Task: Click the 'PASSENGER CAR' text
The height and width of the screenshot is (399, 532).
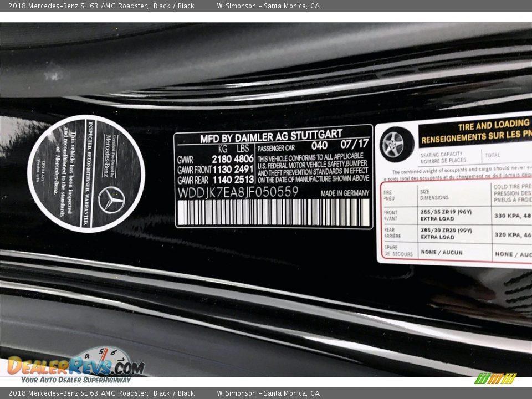Action: pos(276,149)
